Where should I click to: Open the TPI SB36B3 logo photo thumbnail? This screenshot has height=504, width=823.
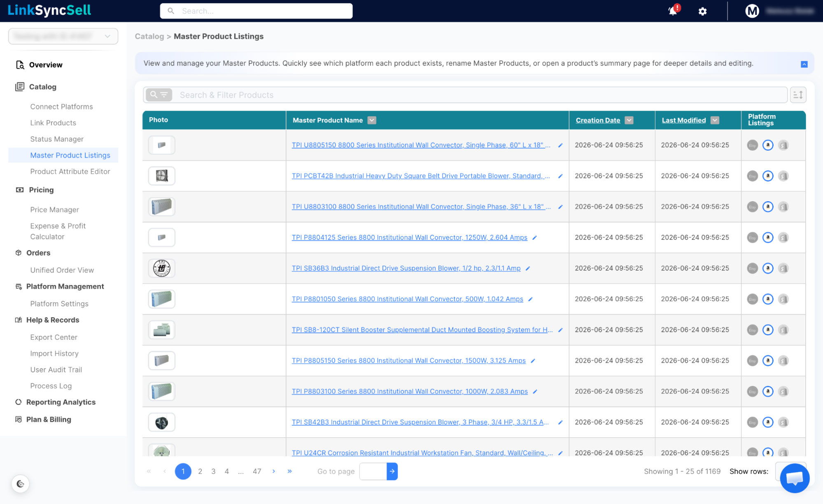(162, 268)
